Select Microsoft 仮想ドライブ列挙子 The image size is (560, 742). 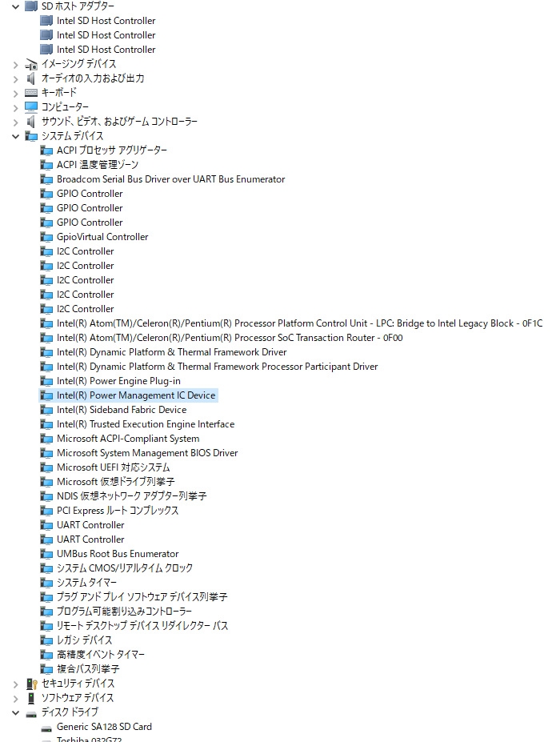pyautogui.click(x=116, y=482)
